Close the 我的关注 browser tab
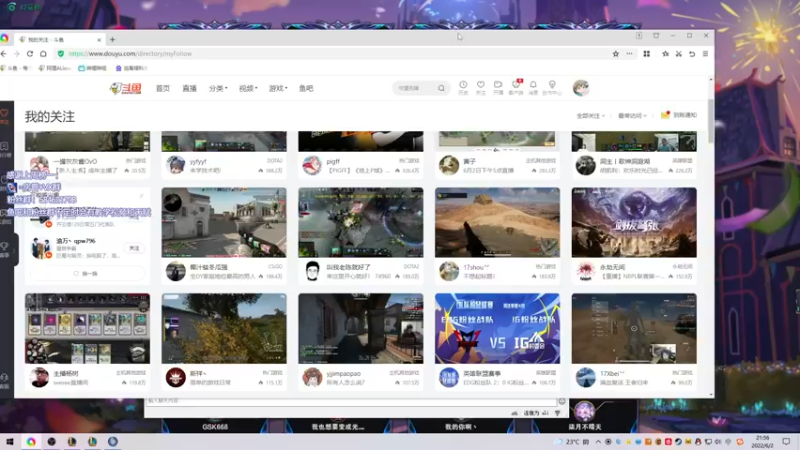Screen dimensions: 800x450 [99, 39]
